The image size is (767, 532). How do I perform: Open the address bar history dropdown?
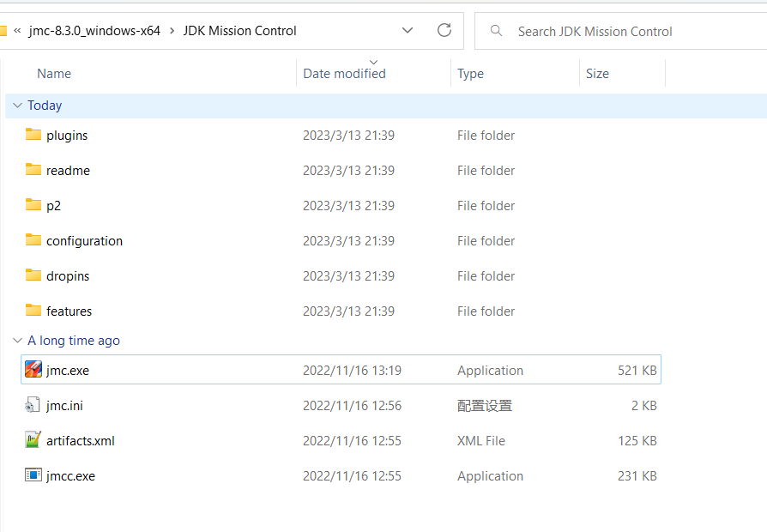(x=408, y=30)
